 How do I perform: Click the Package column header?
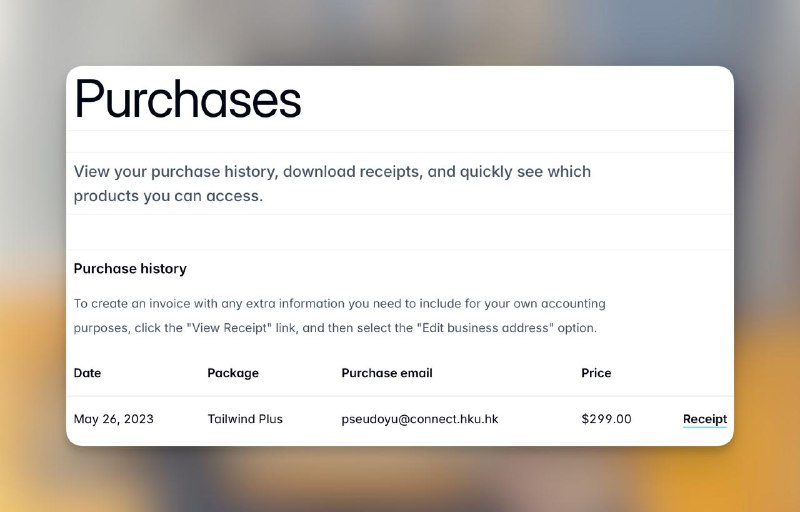(x=233, y=373)
